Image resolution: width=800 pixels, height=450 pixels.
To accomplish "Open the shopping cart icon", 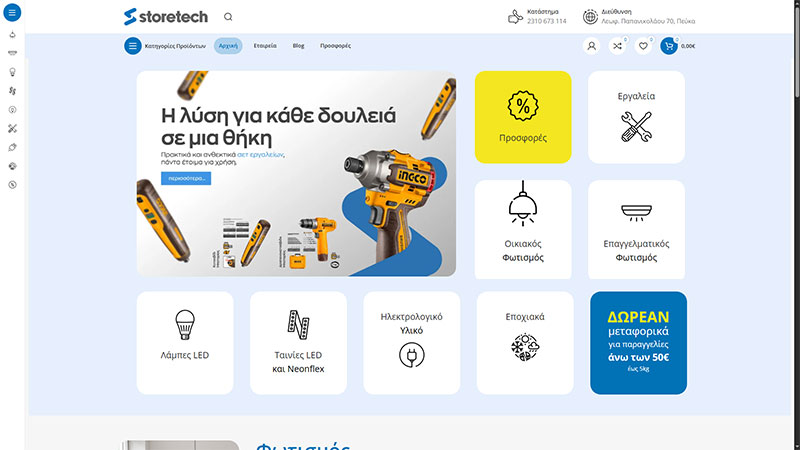I will [x=669, y=46].
